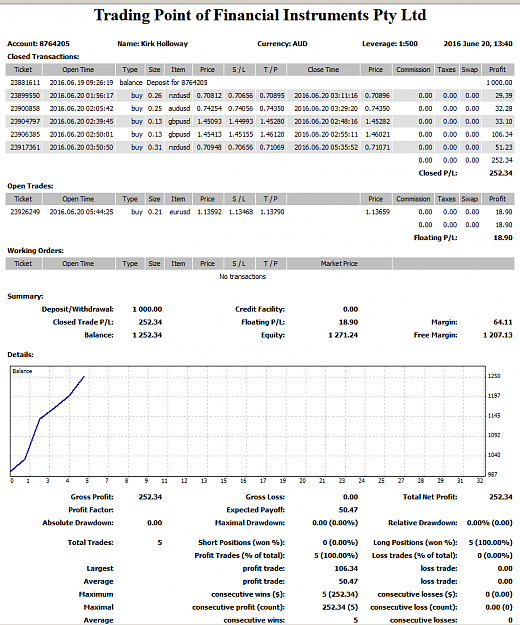Click the 51.23 profit cell
The height and width of the screenshot is (625, 520).
504,147
